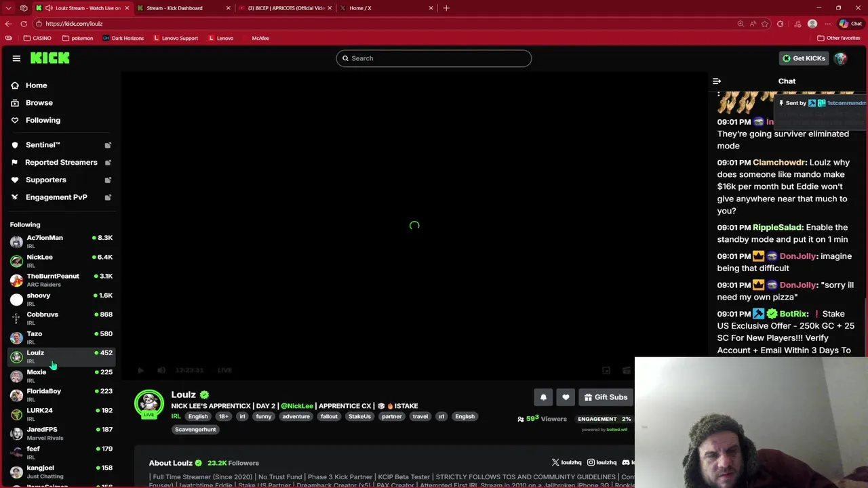Click the adventure tag
The image size is (868, 488).
coord(296,417)
